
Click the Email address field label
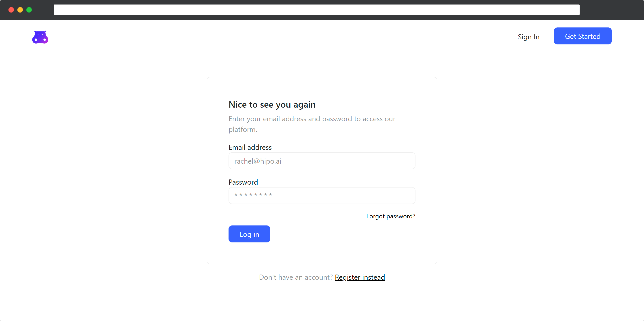[250, 147]
